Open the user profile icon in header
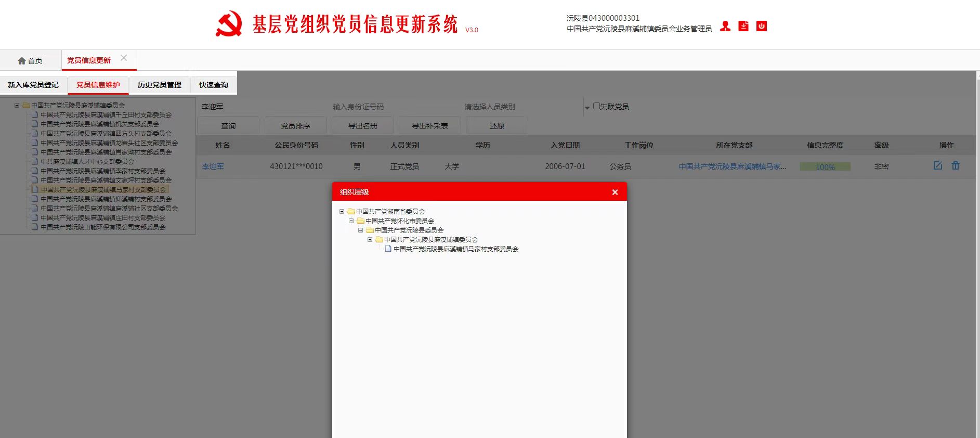980x438 pixels. [x=725, y=27]
